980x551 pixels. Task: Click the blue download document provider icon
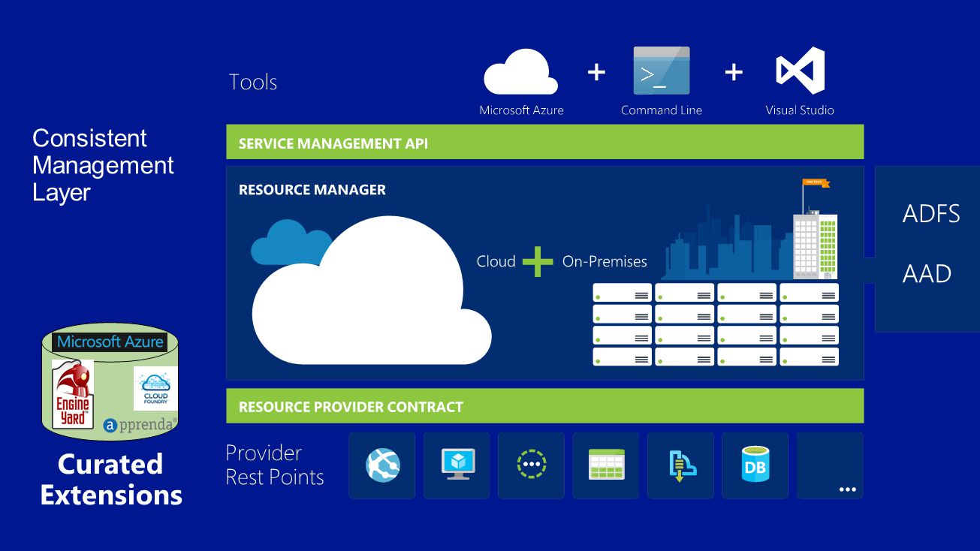[x=681, y=465]
